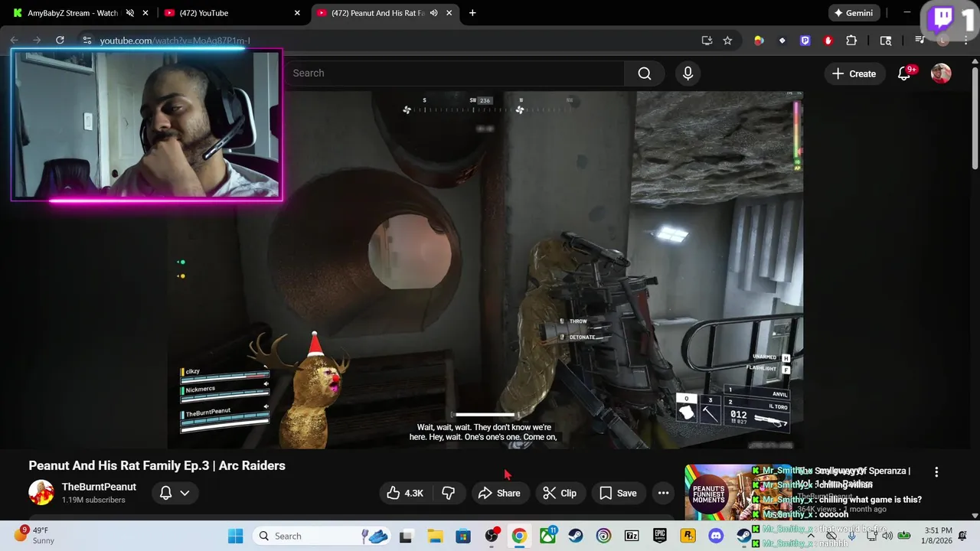
Task: Select the Peanut And His Rat tab
Action: click(377, 13)
